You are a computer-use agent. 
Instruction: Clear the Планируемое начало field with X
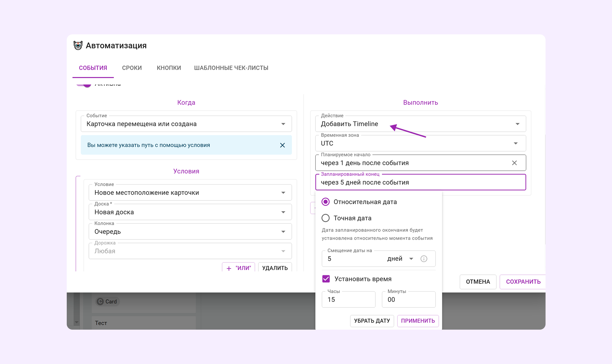pos(514,163)
